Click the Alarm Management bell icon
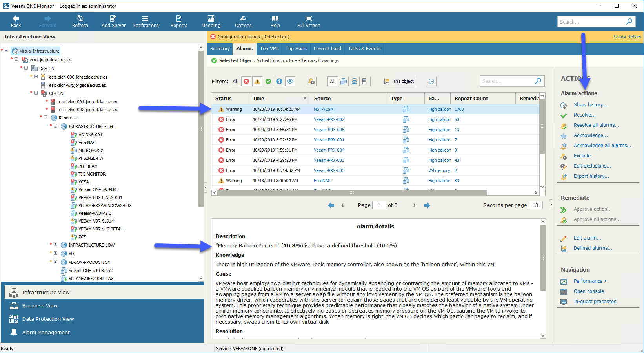Image resolution: width=644 pixels, height=353 pixels. (x=14, y=332)
